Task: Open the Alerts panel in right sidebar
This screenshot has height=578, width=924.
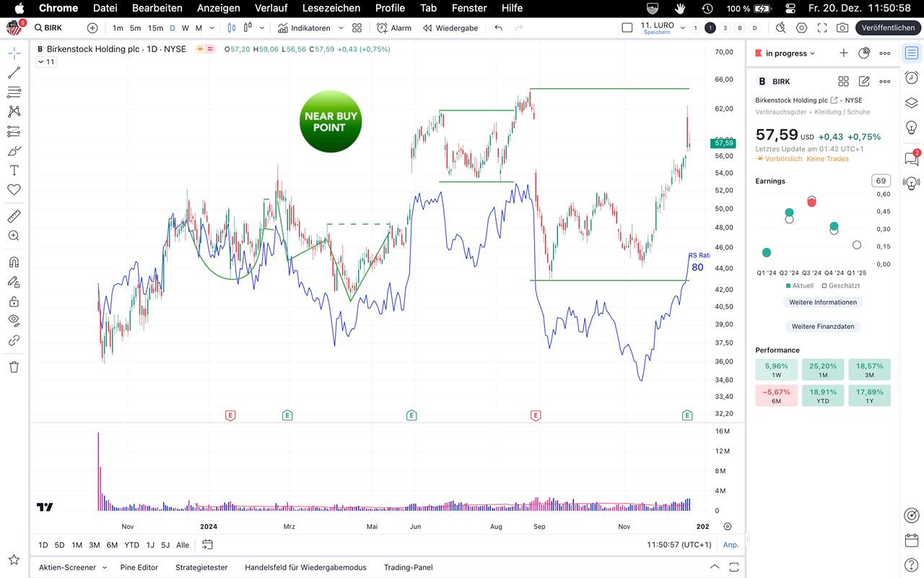Action: pos(912,78)
